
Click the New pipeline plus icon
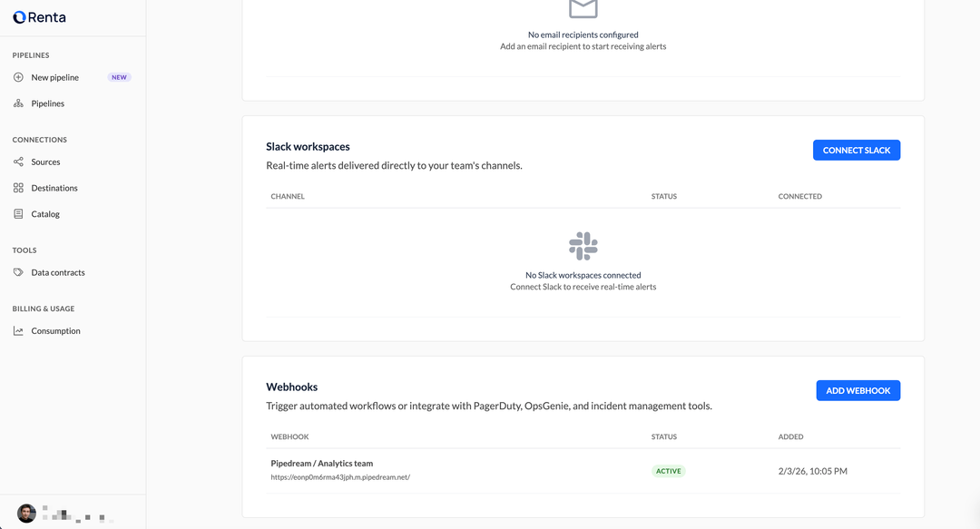18,77
